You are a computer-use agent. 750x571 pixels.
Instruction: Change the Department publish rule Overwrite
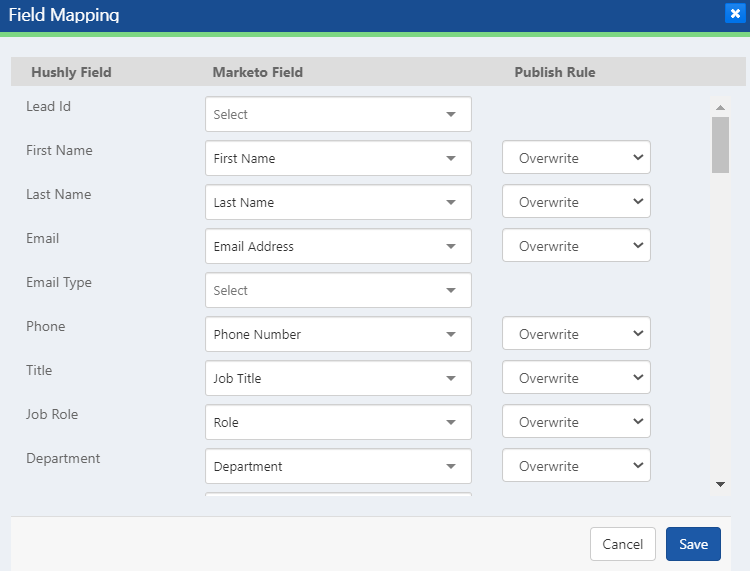[x=576, y=465]
